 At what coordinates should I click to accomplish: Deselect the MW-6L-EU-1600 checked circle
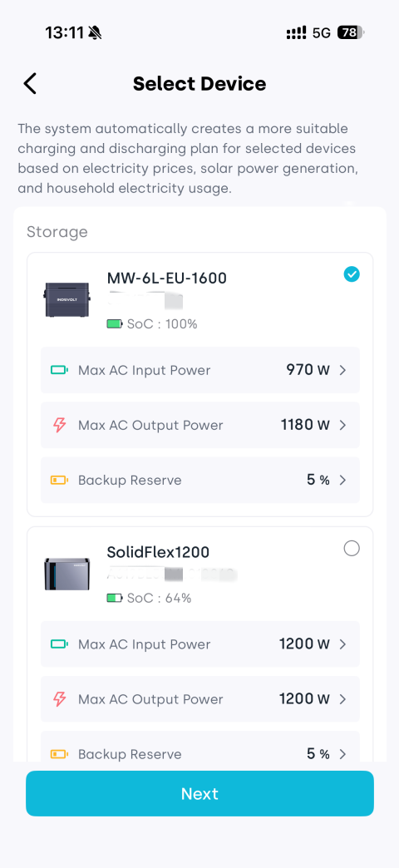352,274
